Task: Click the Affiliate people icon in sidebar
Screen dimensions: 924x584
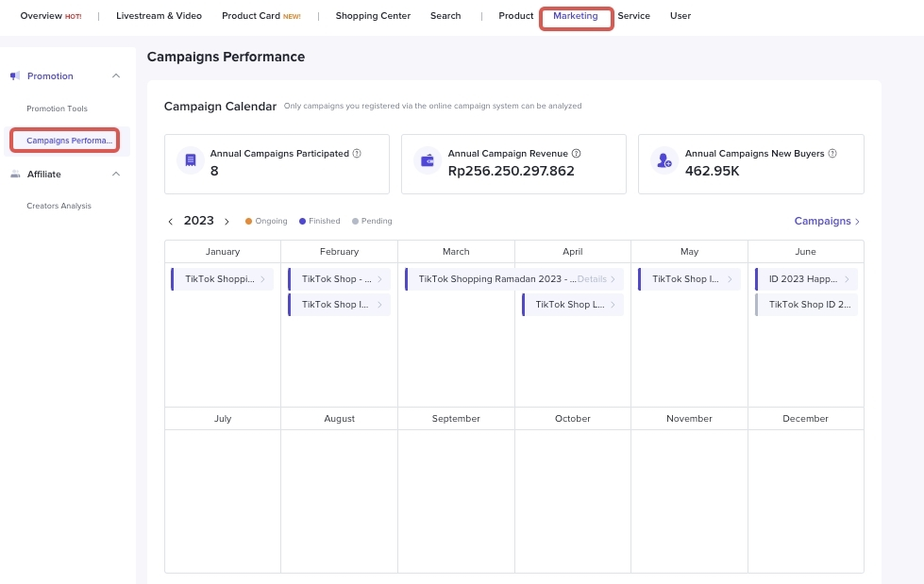Action: point(15,174)
